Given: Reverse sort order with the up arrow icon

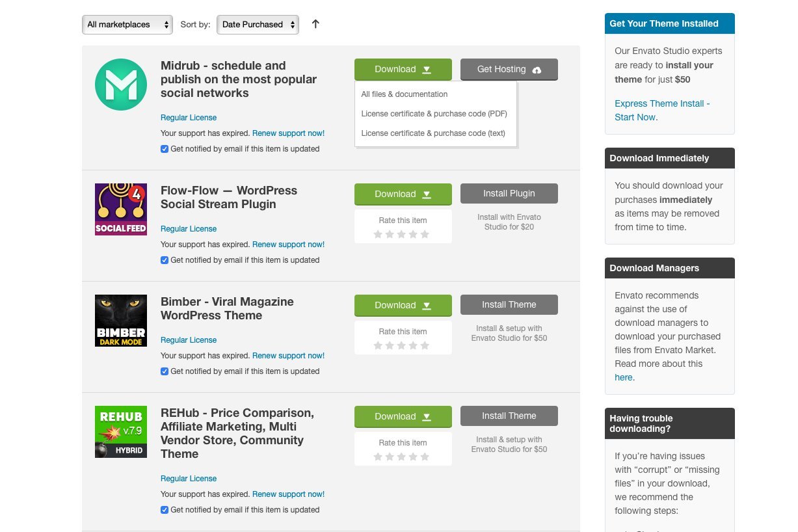Looking at the screenshot, I should pyautogui.click(x=315, y=24).
